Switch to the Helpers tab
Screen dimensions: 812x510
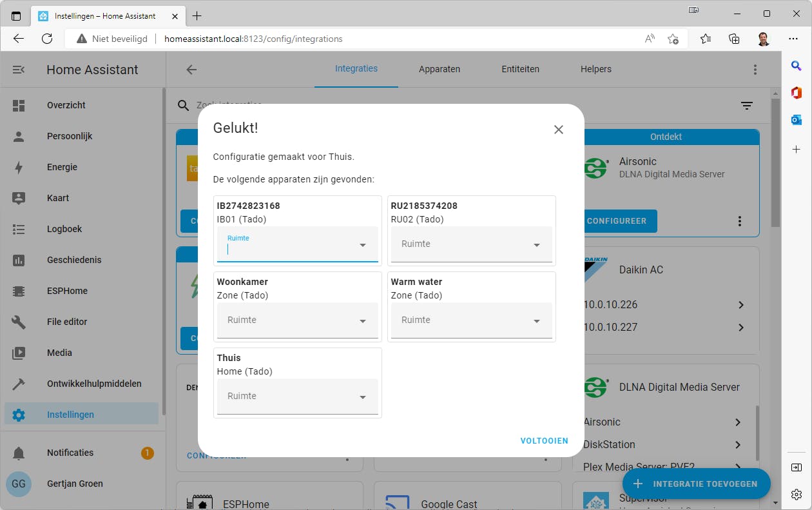[x=596, y=69]
